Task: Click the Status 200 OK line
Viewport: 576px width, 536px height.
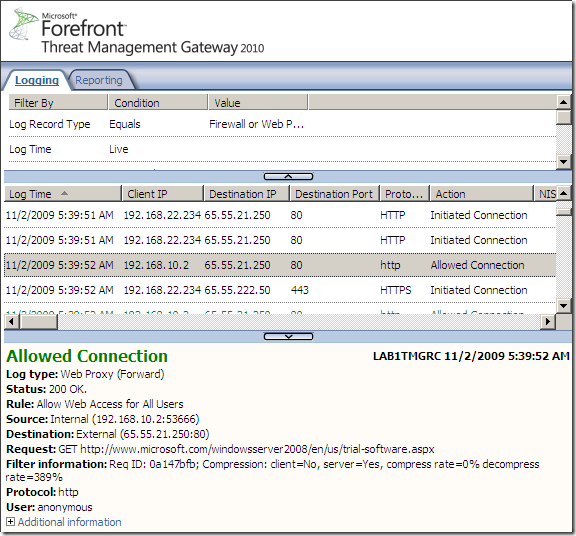Action: 47,389
